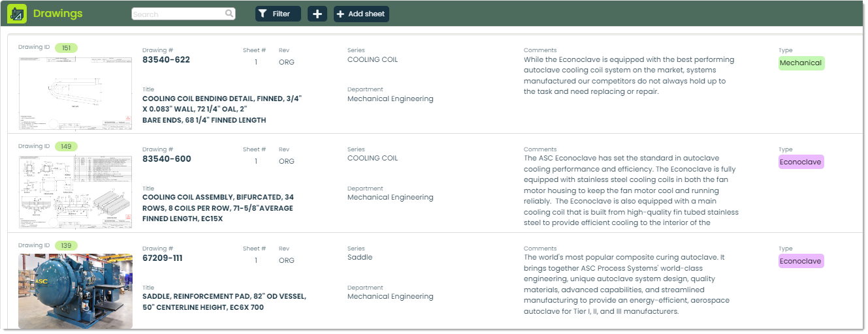Open the Filter options
868x334 pixels.
pos(278,14)
